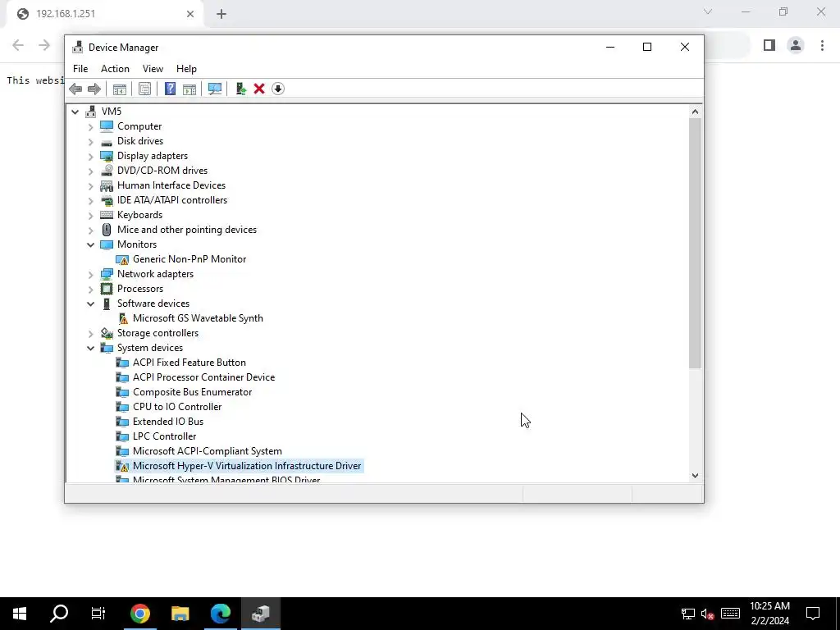Viewport: 840px width, 630px height.
Task: Expand Human Interface Devices category
Action: (x=90, y=185)
